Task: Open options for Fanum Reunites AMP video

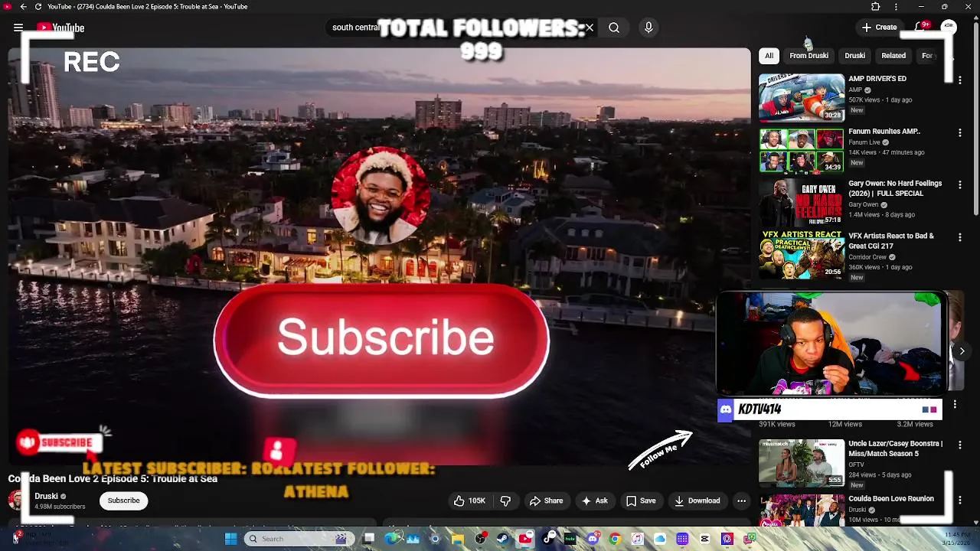Action: [x=959, y=132]
